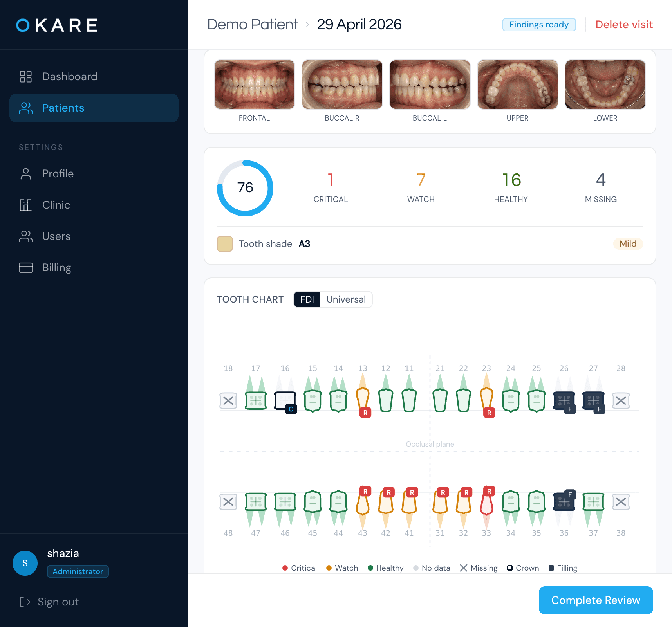Open the Dashboard page
The image size is (672, 627).
[94, 77]
